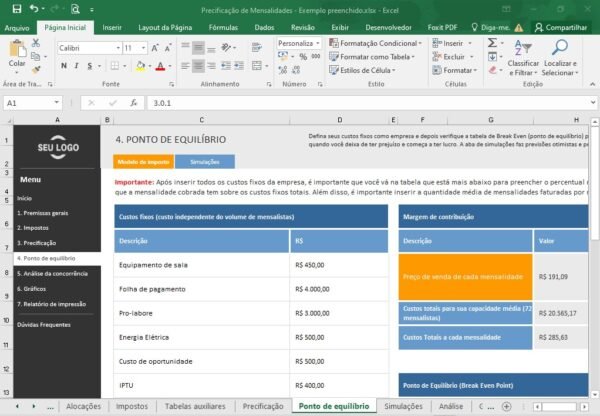
Task: Click the Compartilhar button
Action: [561, 28]
